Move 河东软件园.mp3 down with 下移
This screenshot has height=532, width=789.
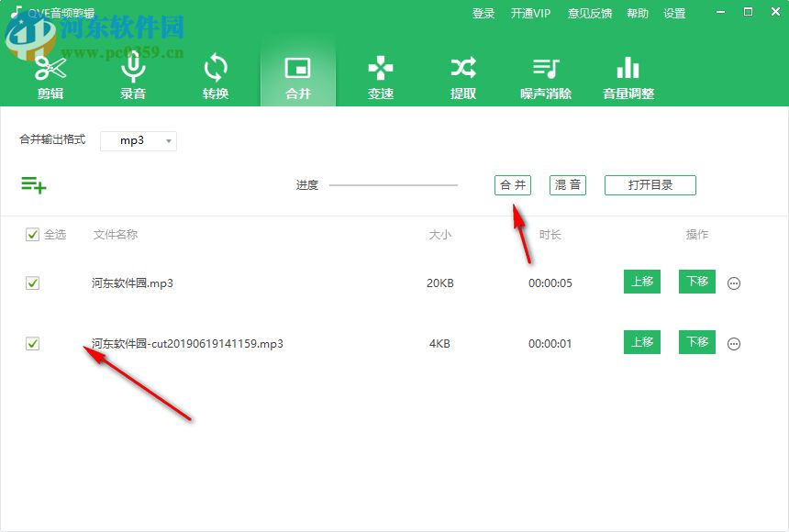tap(696, 282)
